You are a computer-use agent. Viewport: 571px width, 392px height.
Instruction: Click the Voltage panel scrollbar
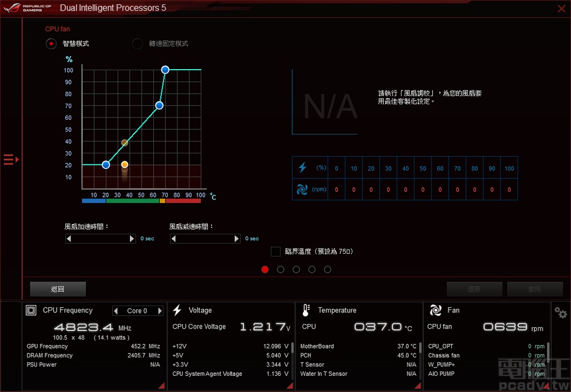tap(292, 349)
